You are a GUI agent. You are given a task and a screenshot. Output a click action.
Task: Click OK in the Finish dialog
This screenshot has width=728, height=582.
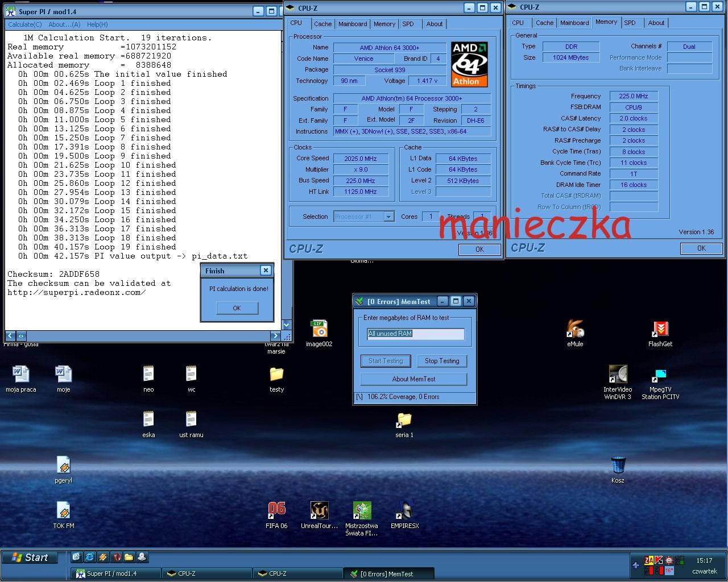pos(237,308)
